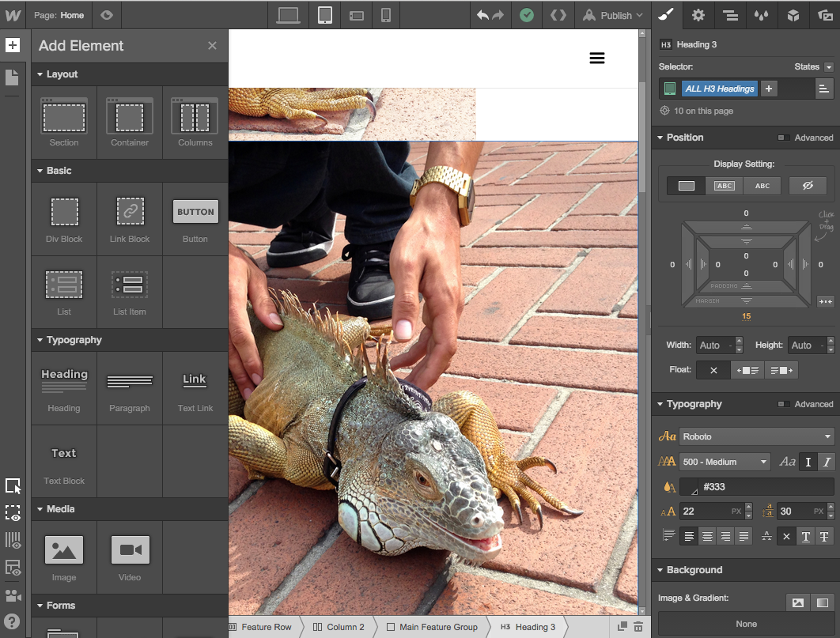The height and width of the screenshot is (638, 840).
Task: Open the Navigator panel tab
Action: pos(730,15)
